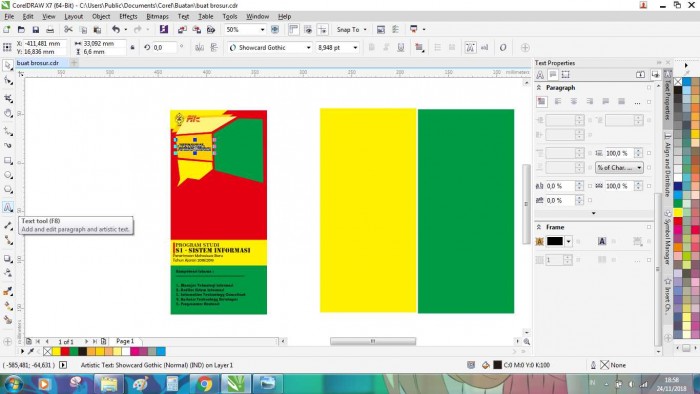The height and width of the screenshot is (394, 700).
Task: Open the % of Char. height dropdown
Action: click(619, 168)
